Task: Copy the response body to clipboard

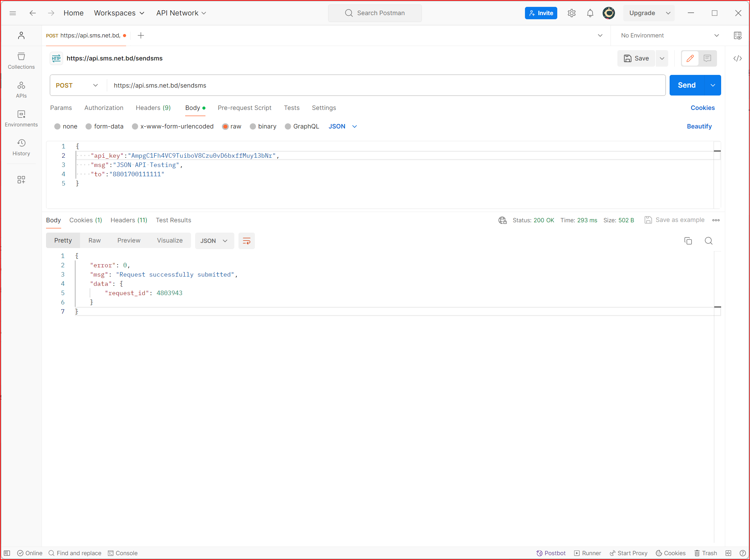Action: tap(688, 241)
